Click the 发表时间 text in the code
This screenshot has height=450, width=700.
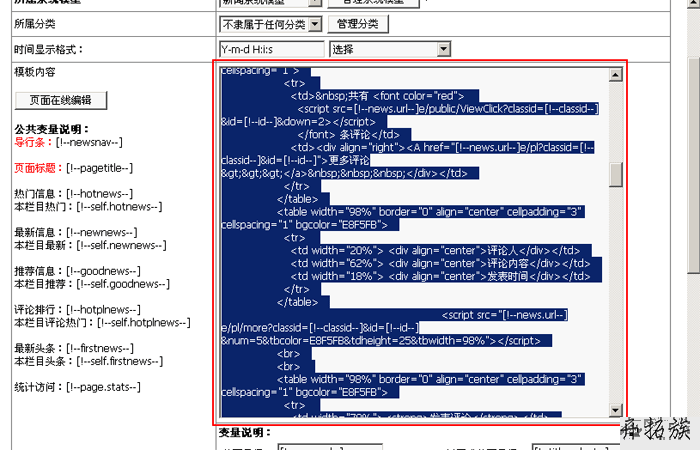point(508,277)
